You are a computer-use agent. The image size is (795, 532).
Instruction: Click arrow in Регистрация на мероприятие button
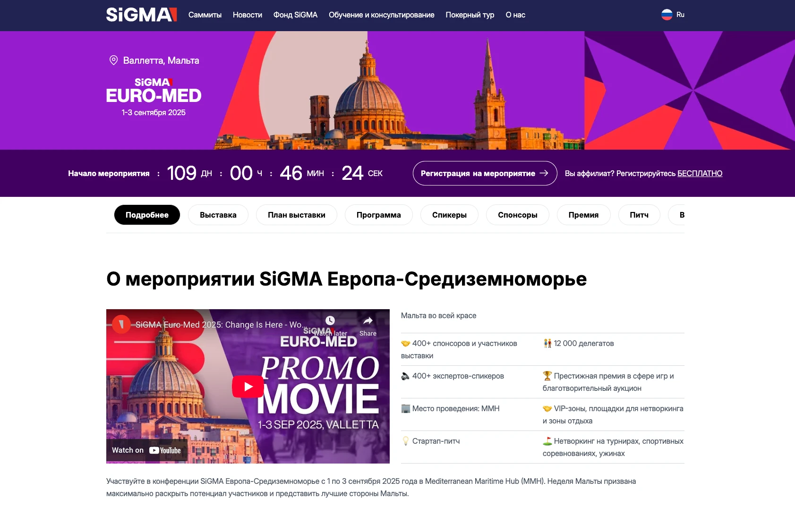(544, 173)
